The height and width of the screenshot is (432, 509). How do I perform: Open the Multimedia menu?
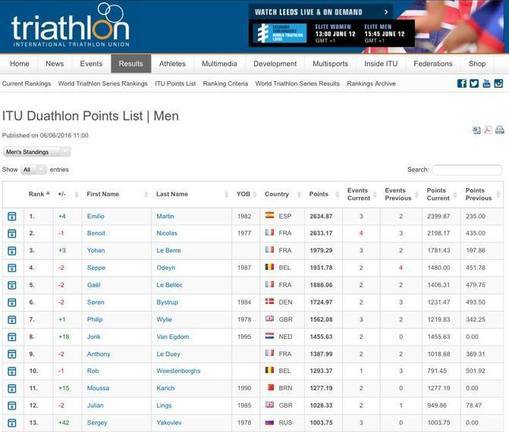[219, 64]
